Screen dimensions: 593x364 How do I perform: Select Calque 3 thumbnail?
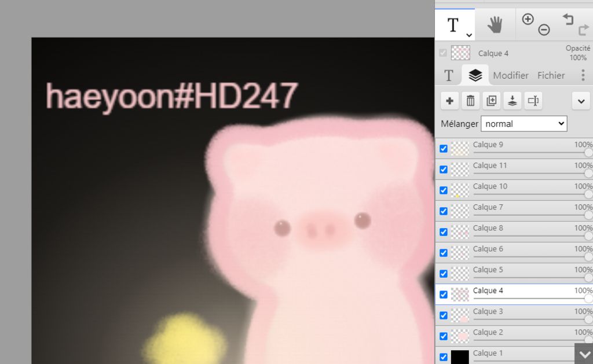click(460, 315)
